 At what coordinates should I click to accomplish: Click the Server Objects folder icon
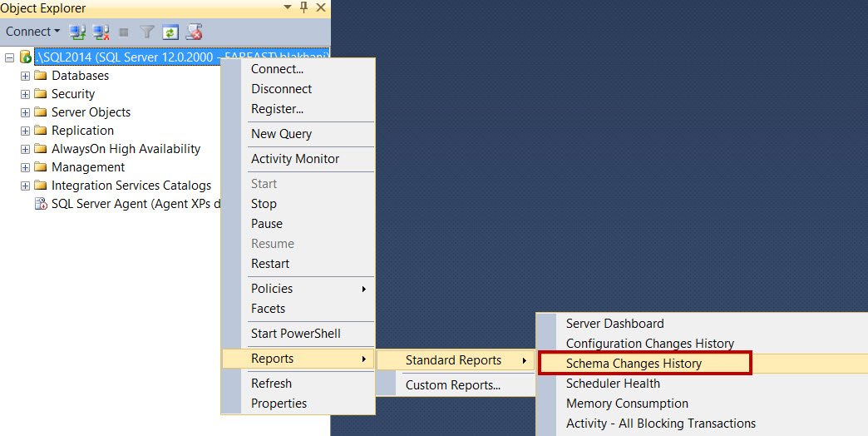[x=41, y=111]
